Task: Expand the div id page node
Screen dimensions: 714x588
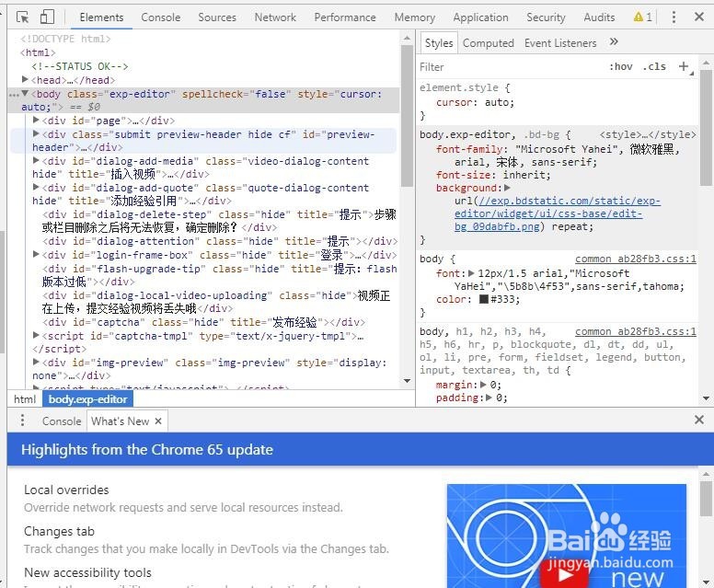Action: 36,121
